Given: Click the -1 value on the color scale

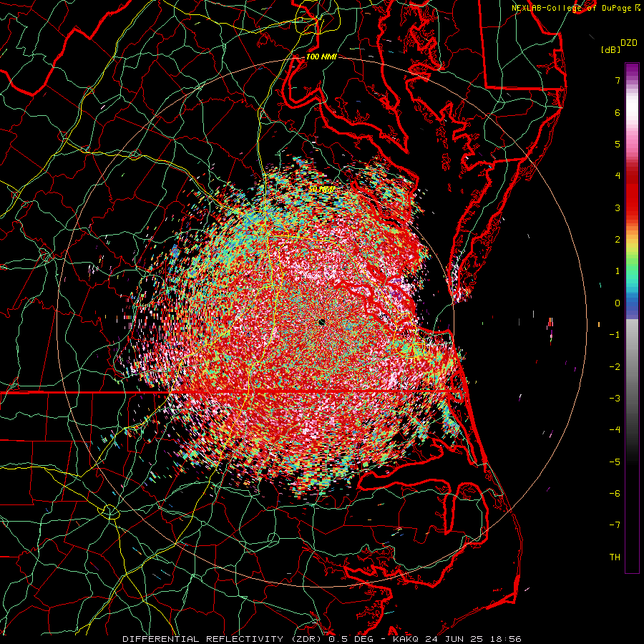Looking at the screenshot, I should pos(615,335).
